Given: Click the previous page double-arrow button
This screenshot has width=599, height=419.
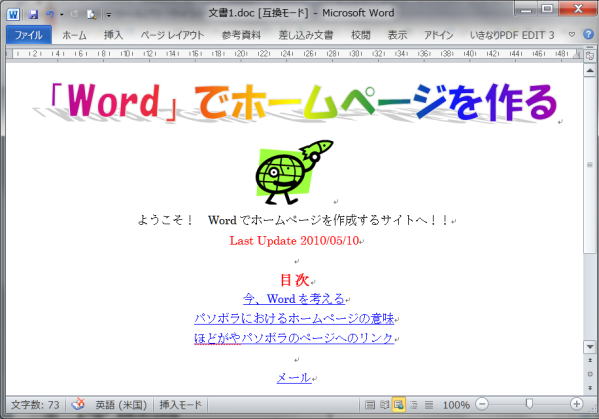Looking at the screenshot, I should (590, 360).
